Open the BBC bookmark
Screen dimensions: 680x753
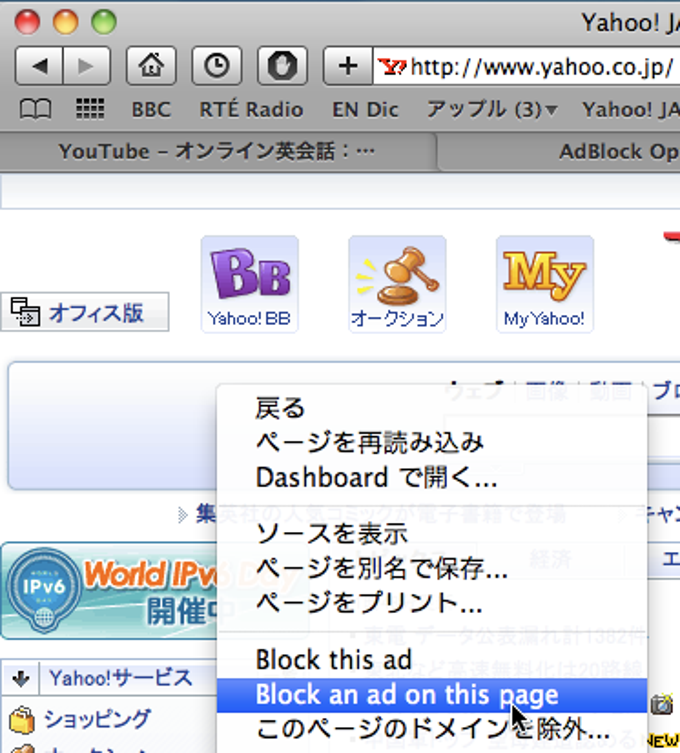[151, 110]
